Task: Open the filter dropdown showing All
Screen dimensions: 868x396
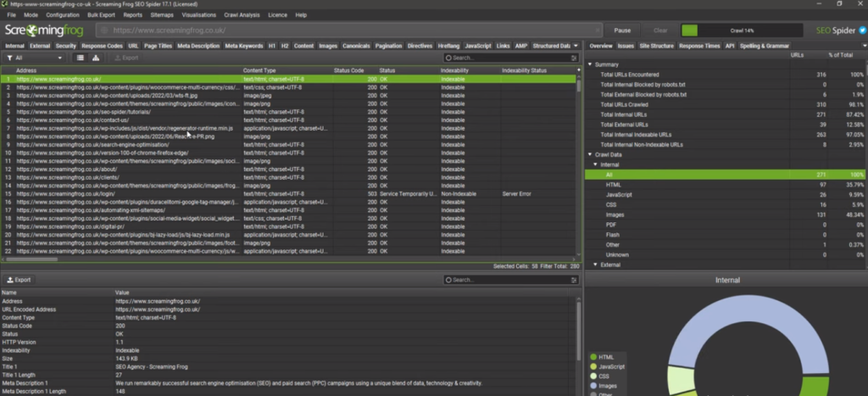Action: [x=34, y=58]
